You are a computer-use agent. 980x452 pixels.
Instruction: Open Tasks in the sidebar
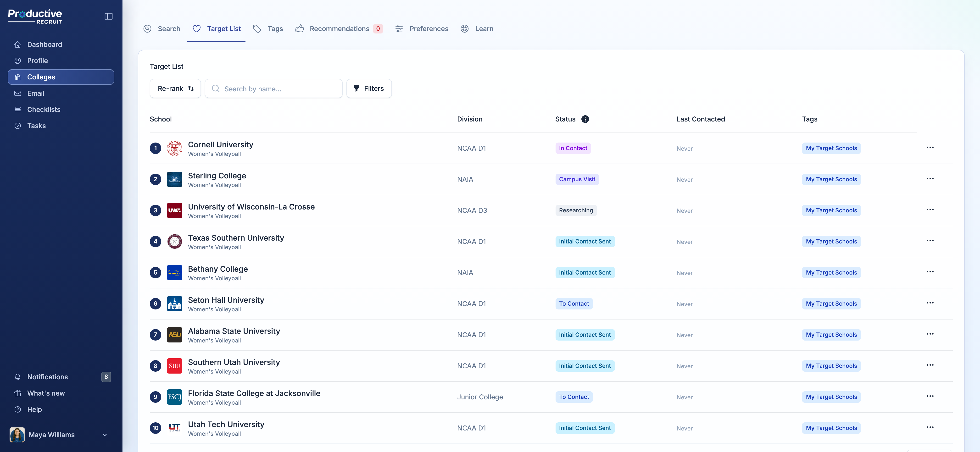(61, 126)
